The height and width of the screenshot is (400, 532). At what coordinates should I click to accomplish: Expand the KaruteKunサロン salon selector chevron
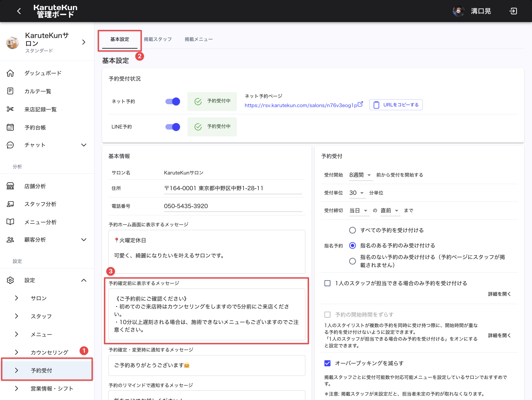coord(84,42)
